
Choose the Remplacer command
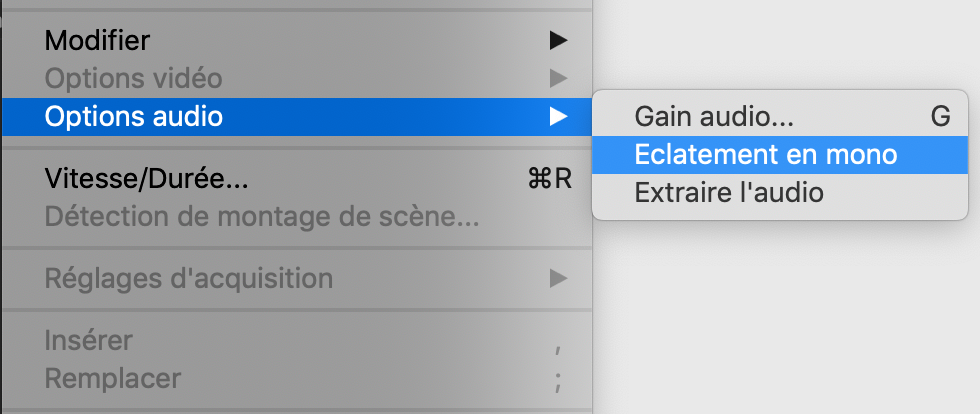click(x=113, y=379)
